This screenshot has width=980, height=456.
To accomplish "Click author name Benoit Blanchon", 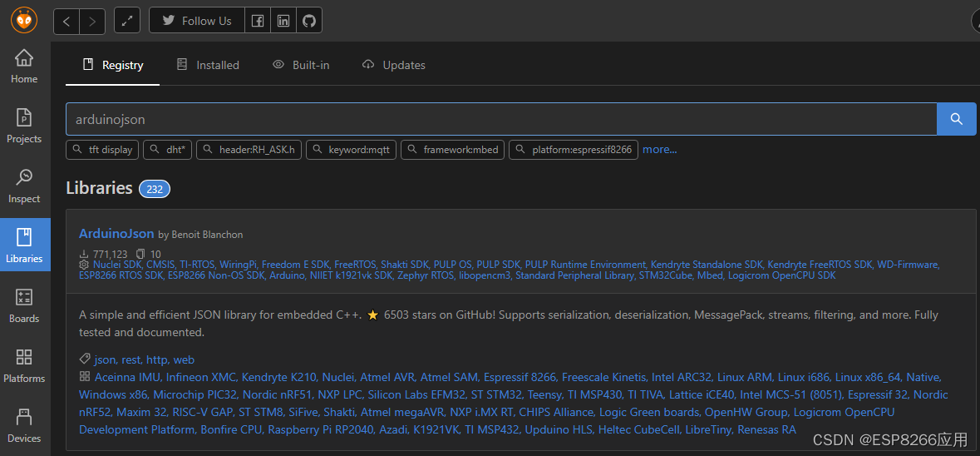I will tap(205, 235).
